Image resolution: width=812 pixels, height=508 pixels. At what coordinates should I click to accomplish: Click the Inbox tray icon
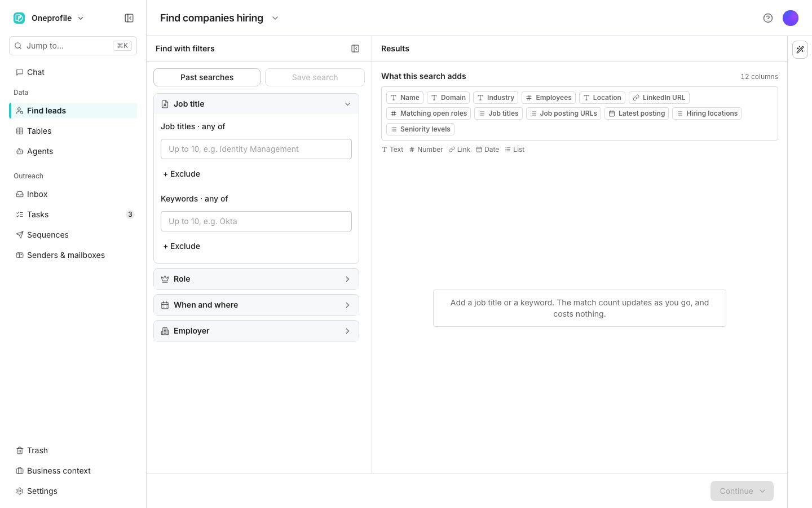click(20, 194)
